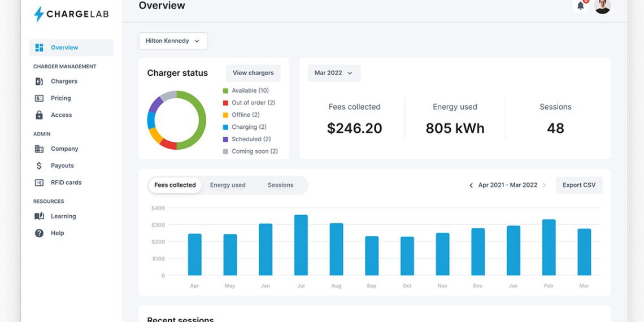Click the View chargers button
This screenshot has width=644, height=322.
[253, 73]
